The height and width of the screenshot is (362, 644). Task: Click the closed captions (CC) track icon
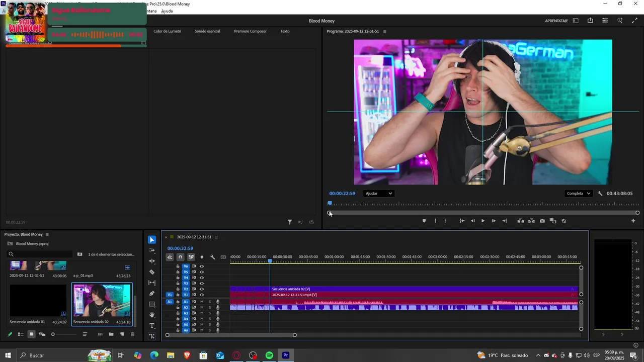[223, 257]
